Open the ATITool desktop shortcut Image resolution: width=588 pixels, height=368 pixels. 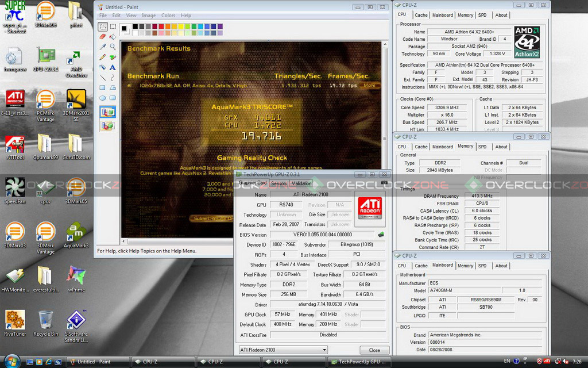coord(15,147)
